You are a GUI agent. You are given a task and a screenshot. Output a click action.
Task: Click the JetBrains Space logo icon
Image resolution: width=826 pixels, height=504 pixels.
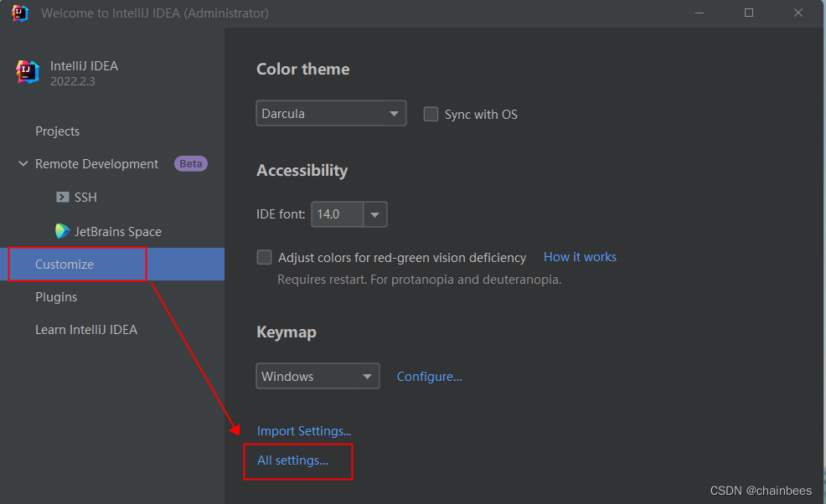[x=62, y=231]
